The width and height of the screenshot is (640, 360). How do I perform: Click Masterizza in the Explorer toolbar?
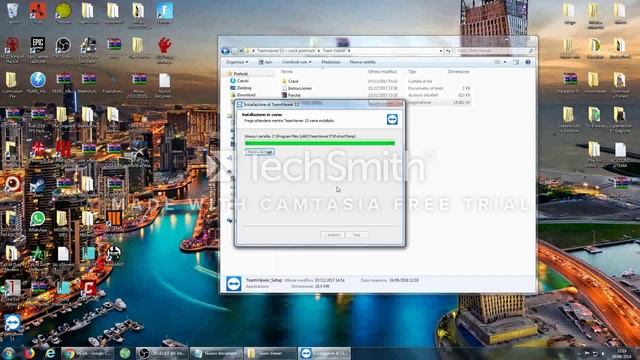(x=331, y=62)
